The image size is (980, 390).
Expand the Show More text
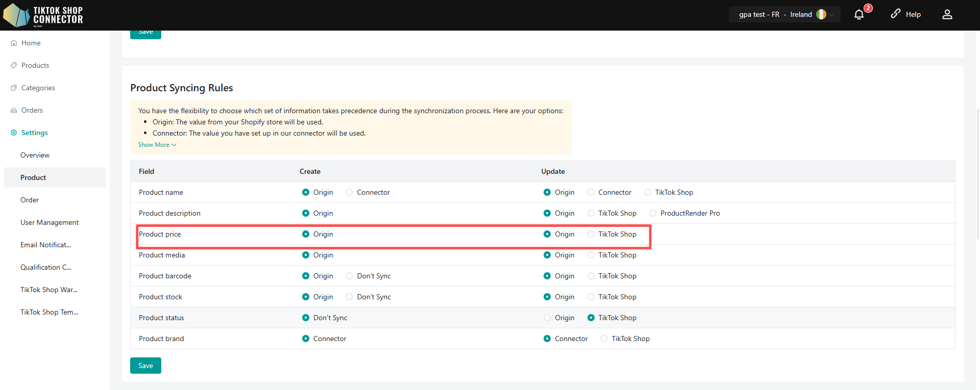click(157, 145)
